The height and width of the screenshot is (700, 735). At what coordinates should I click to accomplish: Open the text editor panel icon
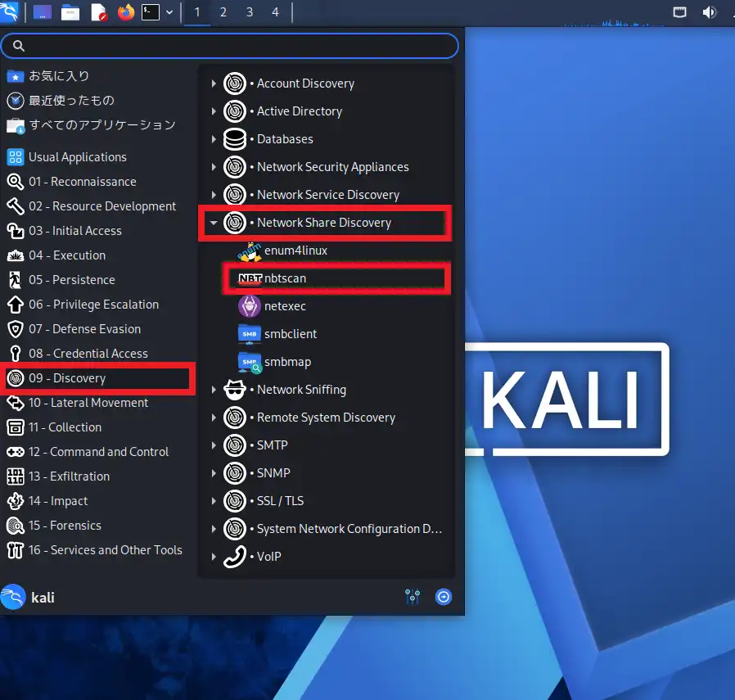pyautogui.click(x=98, y=12)
